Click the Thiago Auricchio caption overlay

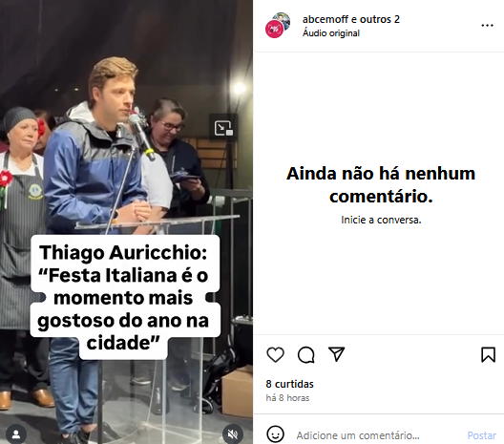coord(124,297)
